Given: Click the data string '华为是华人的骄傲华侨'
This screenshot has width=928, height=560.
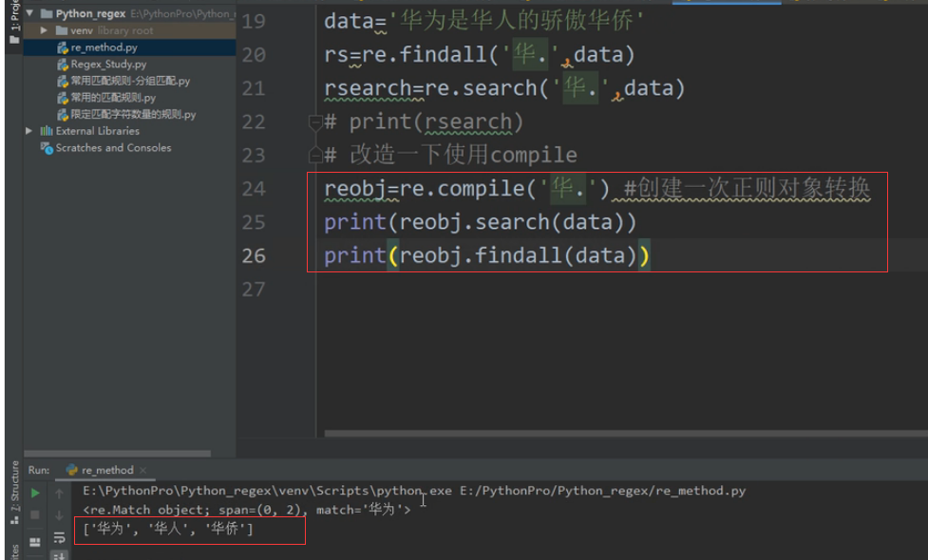Looking at the screenshot, I should coord(517,21).
